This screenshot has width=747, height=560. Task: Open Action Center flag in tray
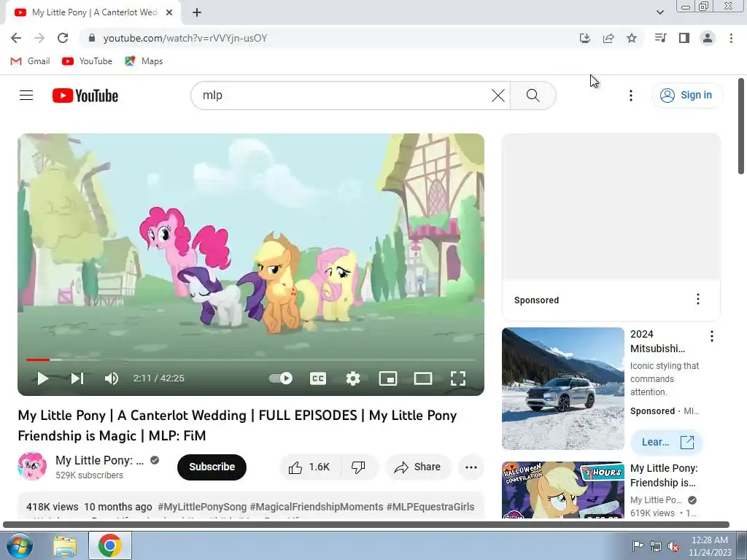pyautogui.click(x=638, y=546)
